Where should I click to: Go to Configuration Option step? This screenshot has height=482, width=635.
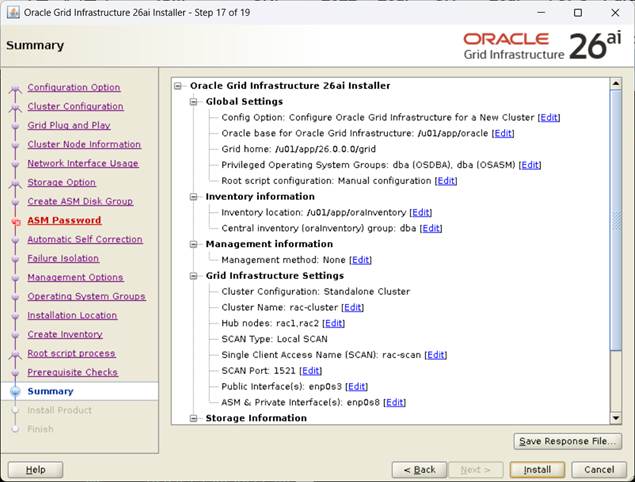(74, 87)
